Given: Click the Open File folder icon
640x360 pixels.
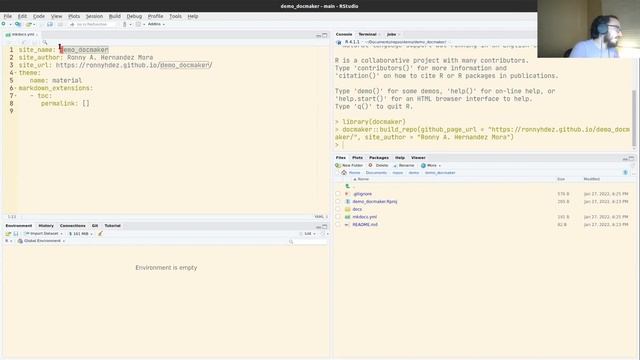Looking at the screenshot, I should pyautogui.click(x=29, y=24).
